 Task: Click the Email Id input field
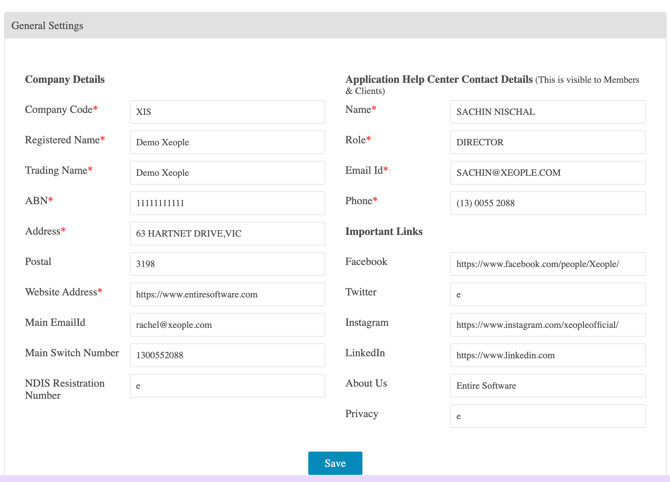547,173
